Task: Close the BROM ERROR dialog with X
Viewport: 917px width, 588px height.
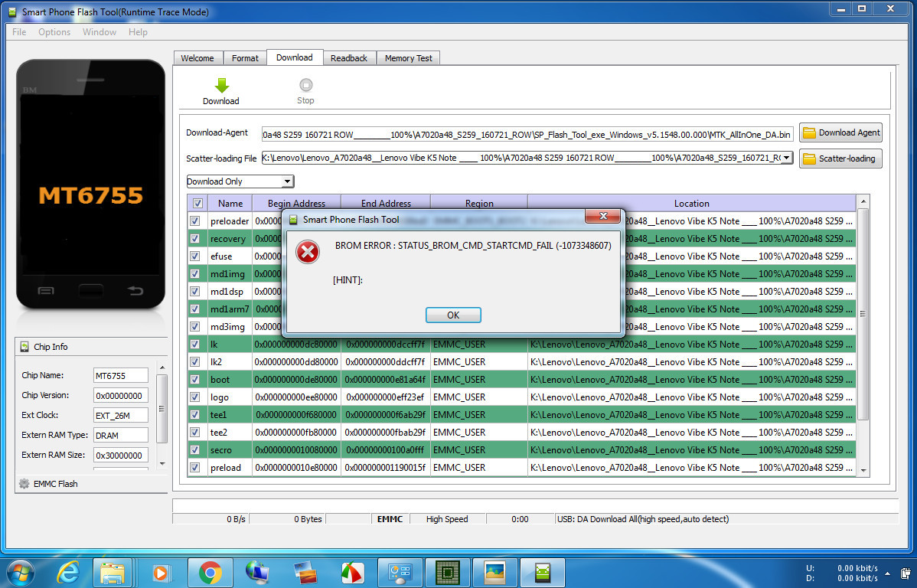Action: [x=603, y=216]
